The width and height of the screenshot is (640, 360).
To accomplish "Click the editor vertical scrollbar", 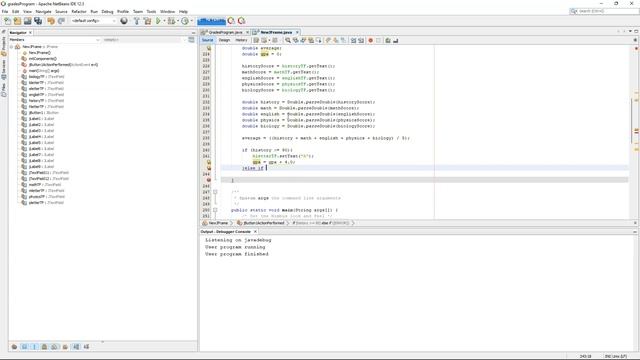I will point(631,120).
